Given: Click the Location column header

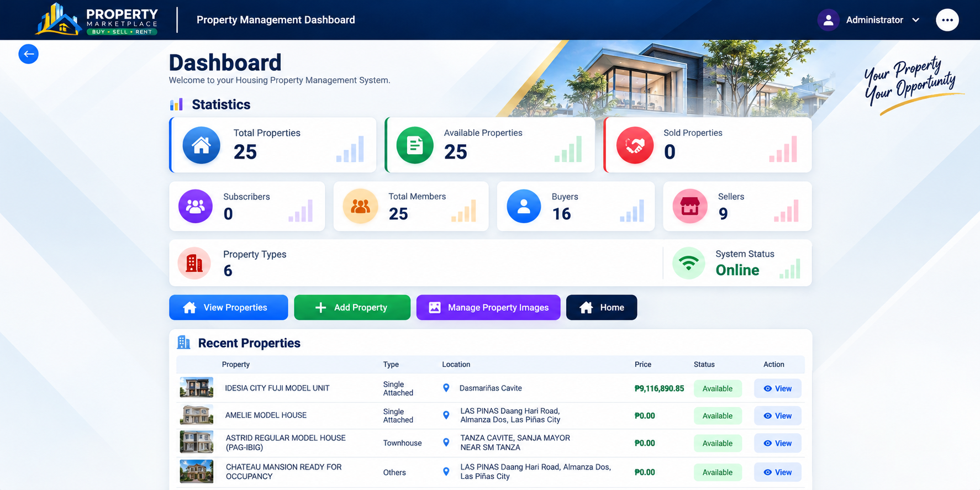Looking at the screenshot, I should (456, 365).
